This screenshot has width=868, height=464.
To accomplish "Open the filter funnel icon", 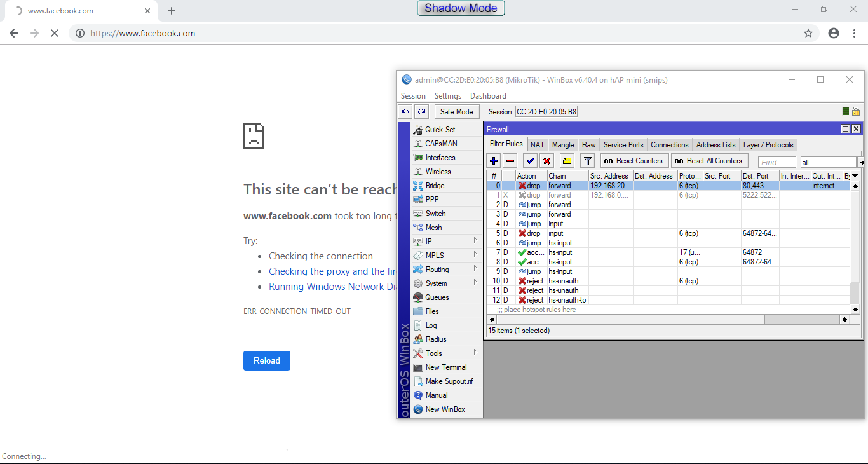I will click(x=588, y=161).
